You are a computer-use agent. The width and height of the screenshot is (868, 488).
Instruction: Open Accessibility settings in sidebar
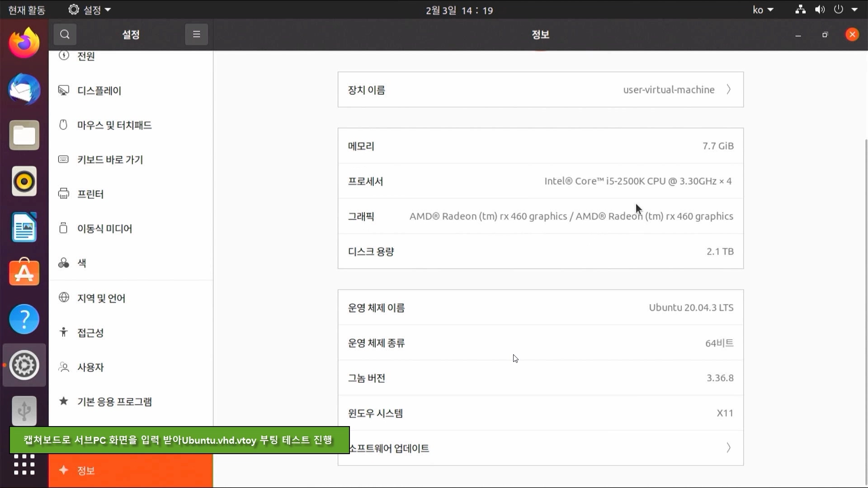[90, 333]
